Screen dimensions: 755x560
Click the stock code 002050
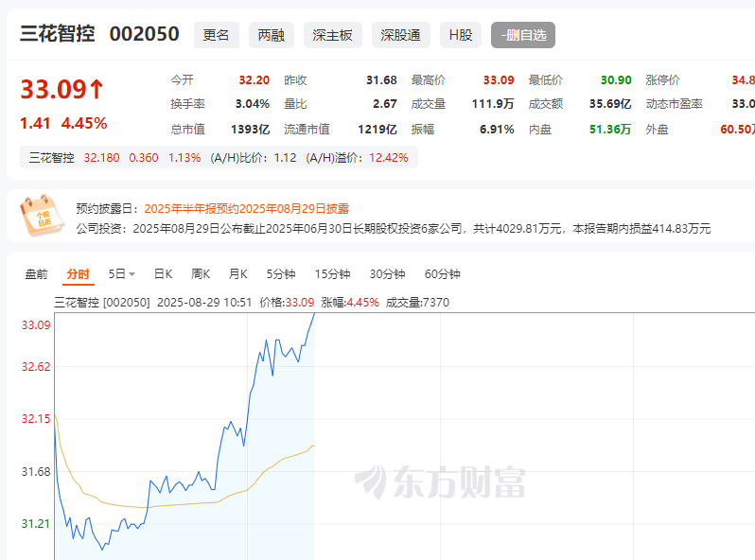pos(145,34)
